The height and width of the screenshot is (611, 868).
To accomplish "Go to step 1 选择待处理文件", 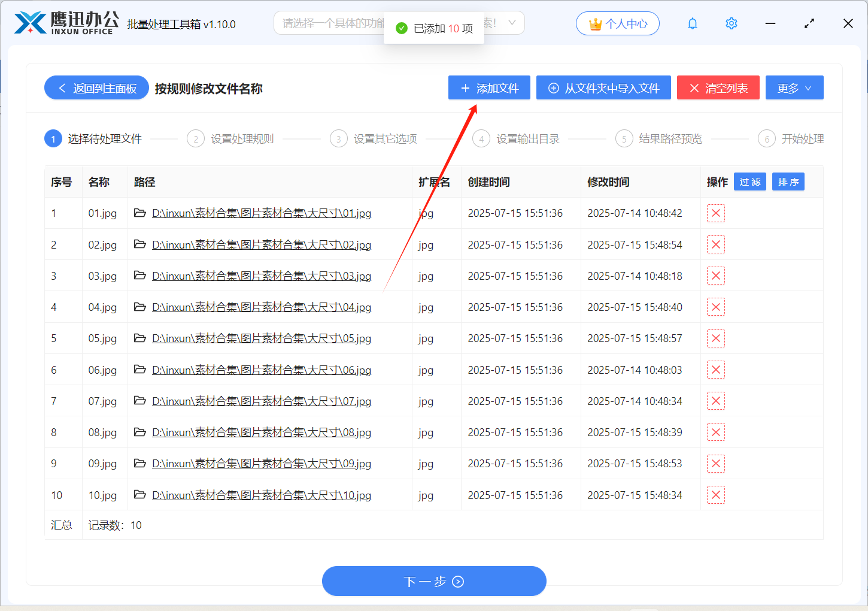I will tap(93, 139).
